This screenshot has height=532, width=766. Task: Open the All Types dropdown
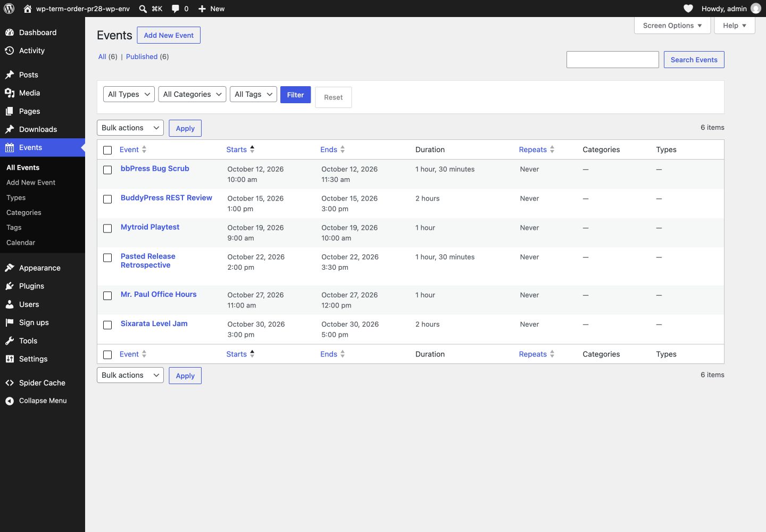(x=129, y=94)
